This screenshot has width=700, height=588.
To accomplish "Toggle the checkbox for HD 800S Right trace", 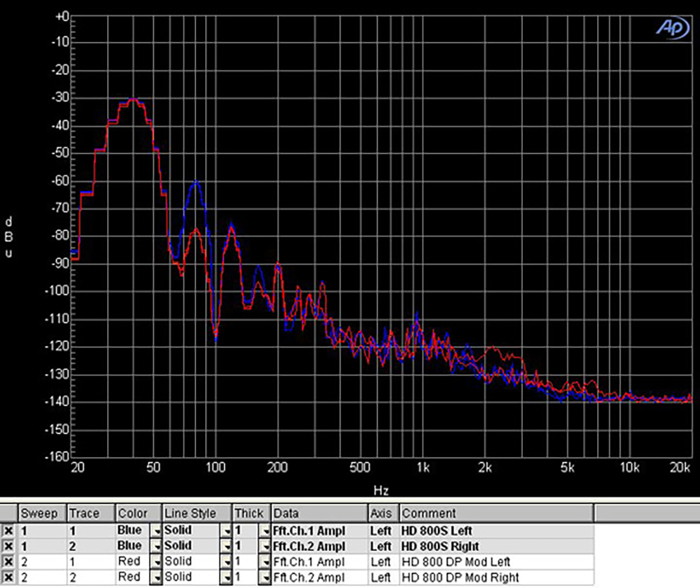I will point(8,546).
